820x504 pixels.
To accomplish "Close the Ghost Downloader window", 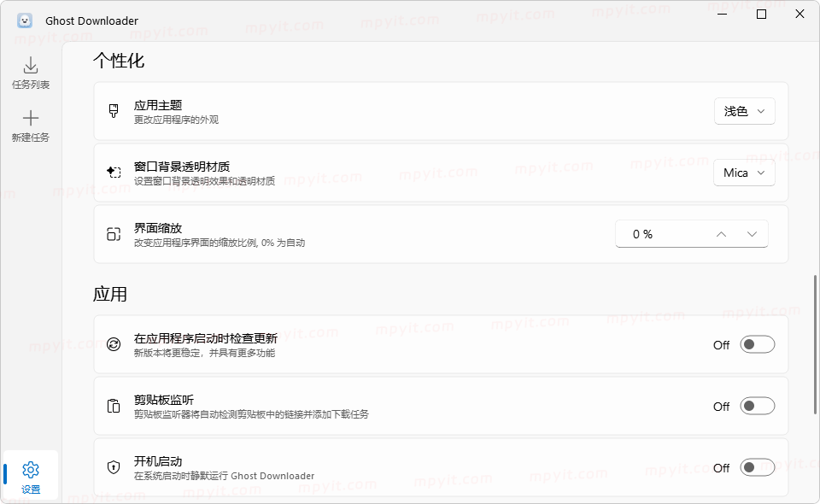I will pyautogui.click(x=799, y=15).
